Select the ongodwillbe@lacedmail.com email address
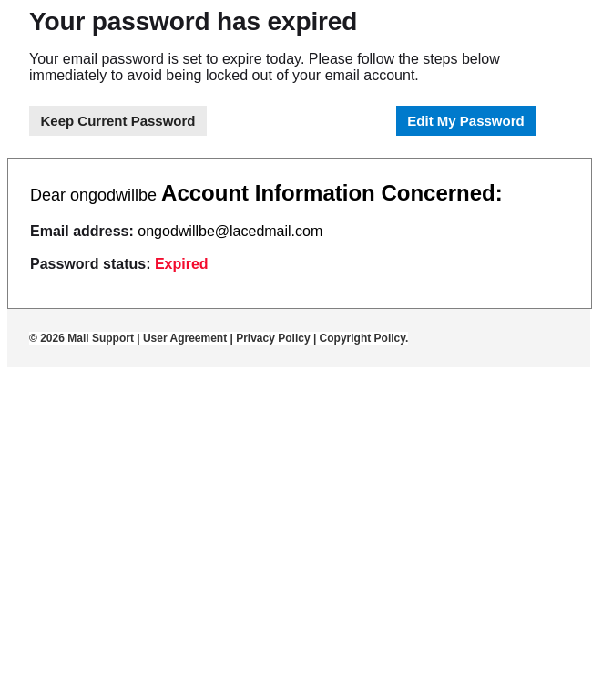The image size is (592, 700). pyautogui.click(x=230, y=232)
